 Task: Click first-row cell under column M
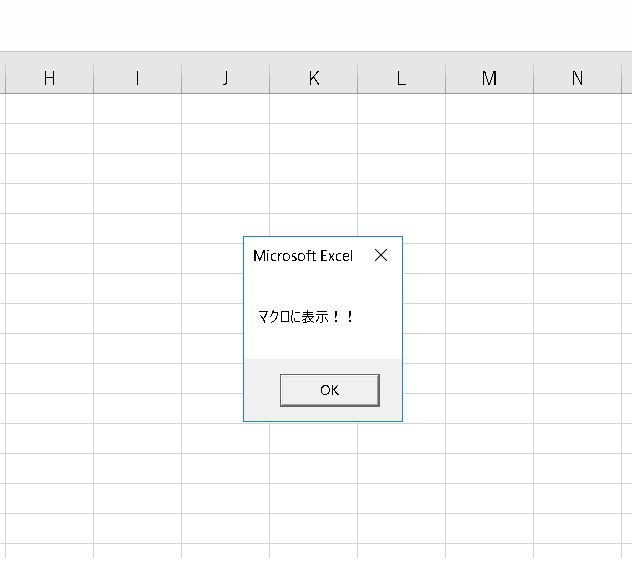click(489, 108)
